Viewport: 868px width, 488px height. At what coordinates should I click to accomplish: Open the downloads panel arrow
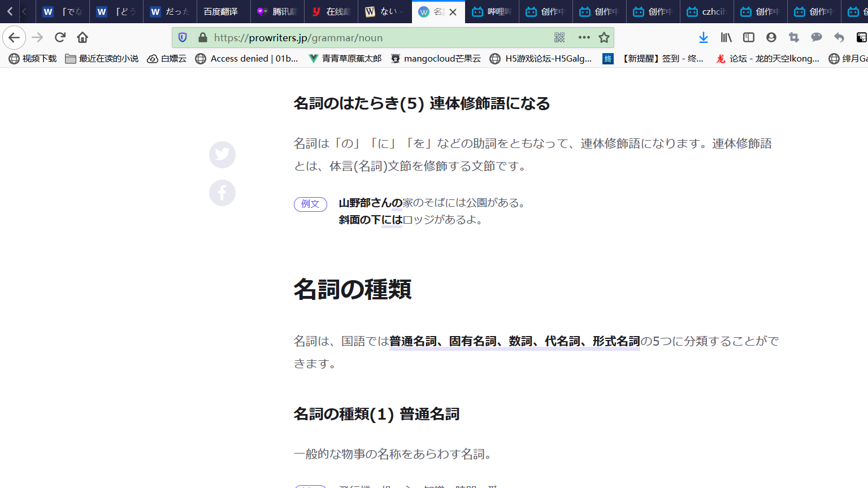(x=704, y=38)
